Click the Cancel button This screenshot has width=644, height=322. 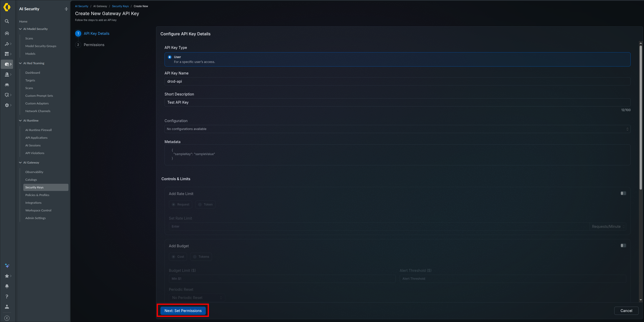coord(626,311)
